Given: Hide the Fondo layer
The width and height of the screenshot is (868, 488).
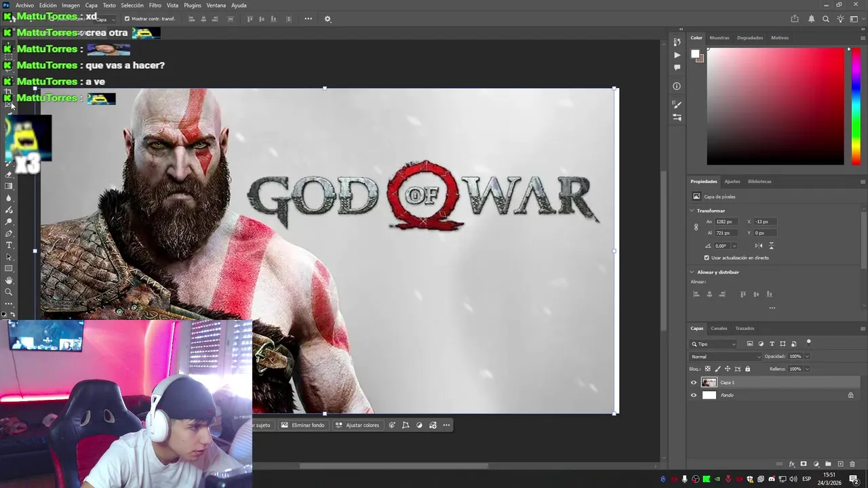Looking at the screenshot, I should pos(693,395).
